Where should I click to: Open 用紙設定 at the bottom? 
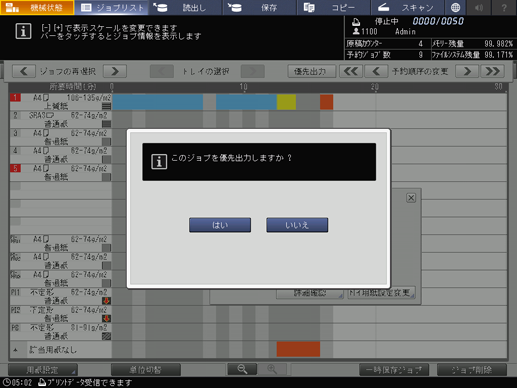coord(43,370)
